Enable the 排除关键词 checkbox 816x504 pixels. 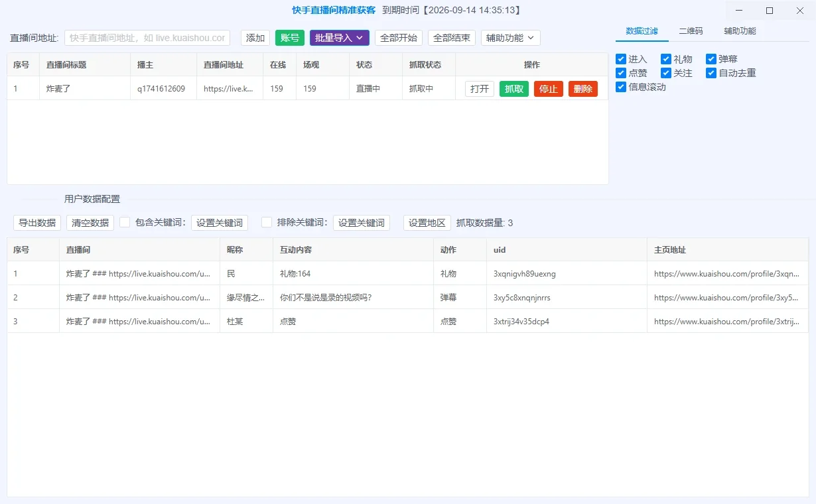[x=267, y=222]
